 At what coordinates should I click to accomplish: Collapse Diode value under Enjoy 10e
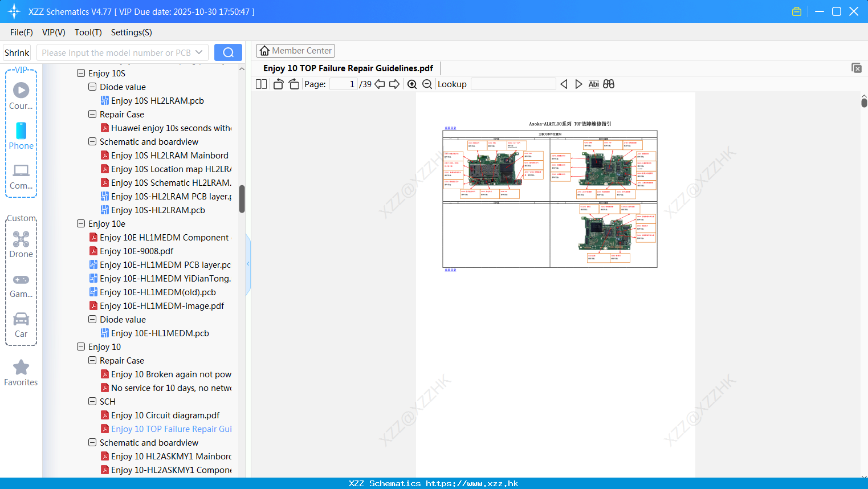click(92, 319)
